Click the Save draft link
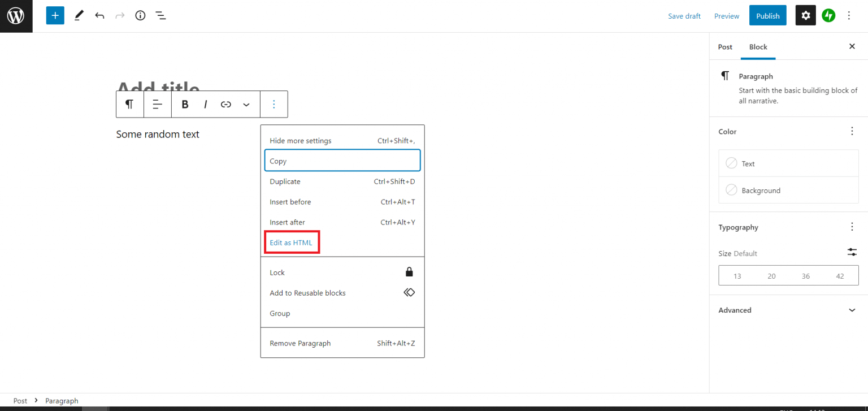 click(684, 16)
